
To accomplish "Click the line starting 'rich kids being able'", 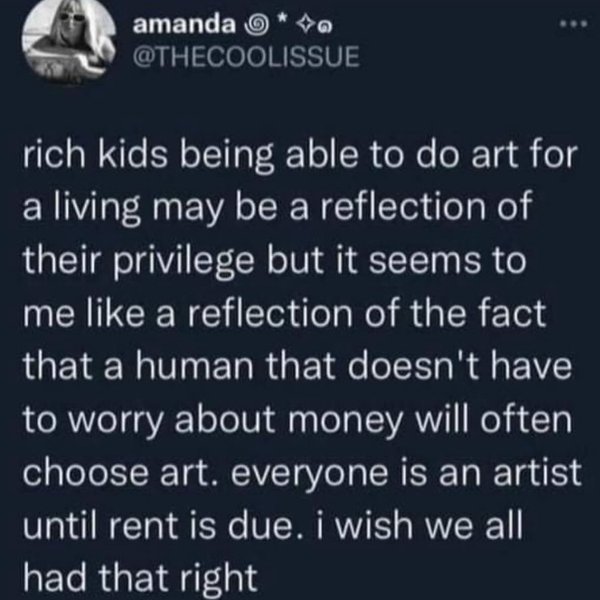I will (300, 157).
